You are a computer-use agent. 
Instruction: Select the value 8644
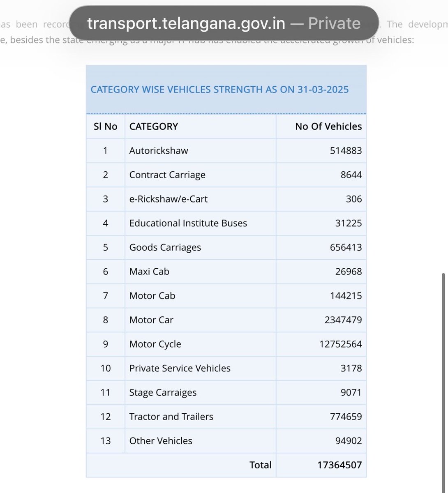tap(351, 175)
